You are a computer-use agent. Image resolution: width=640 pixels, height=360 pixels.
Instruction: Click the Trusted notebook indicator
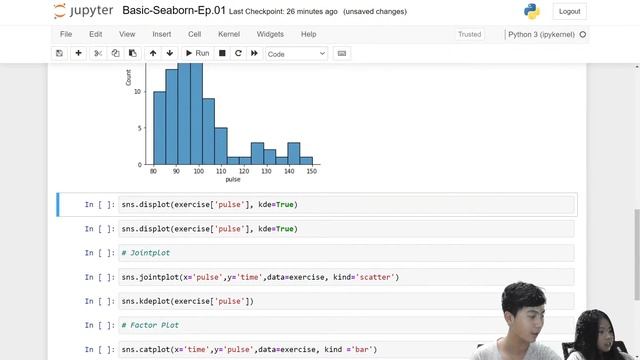pyautogui.click(x=469, y=34)
